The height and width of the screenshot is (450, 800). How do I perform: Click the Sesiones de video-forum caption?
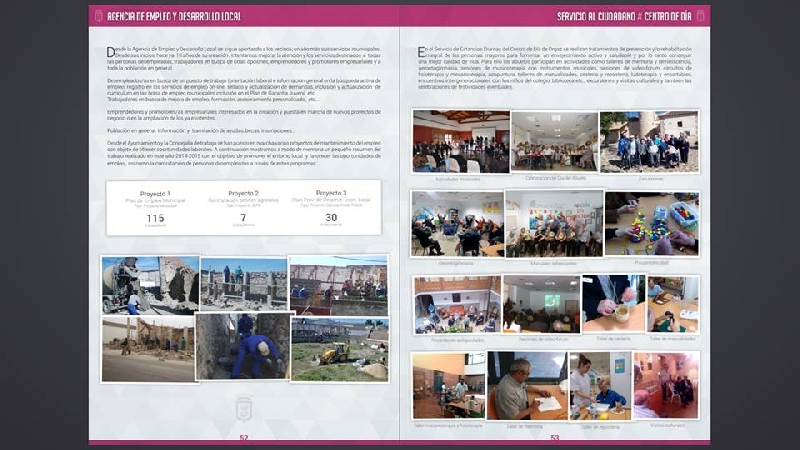tap(543, 339)
